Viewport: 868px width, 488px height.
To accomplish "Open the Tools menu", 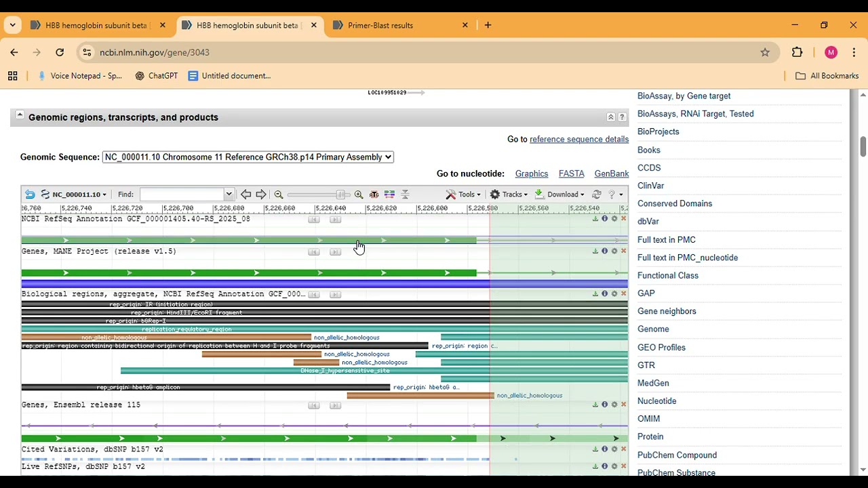I will click(x=463, y=195).
